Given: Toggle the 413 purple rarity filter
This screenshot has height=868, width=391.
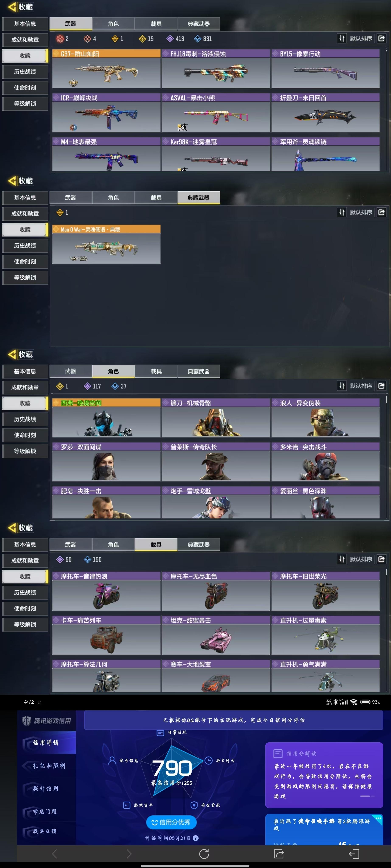Looking at the screenshot, I should point(175,39).
